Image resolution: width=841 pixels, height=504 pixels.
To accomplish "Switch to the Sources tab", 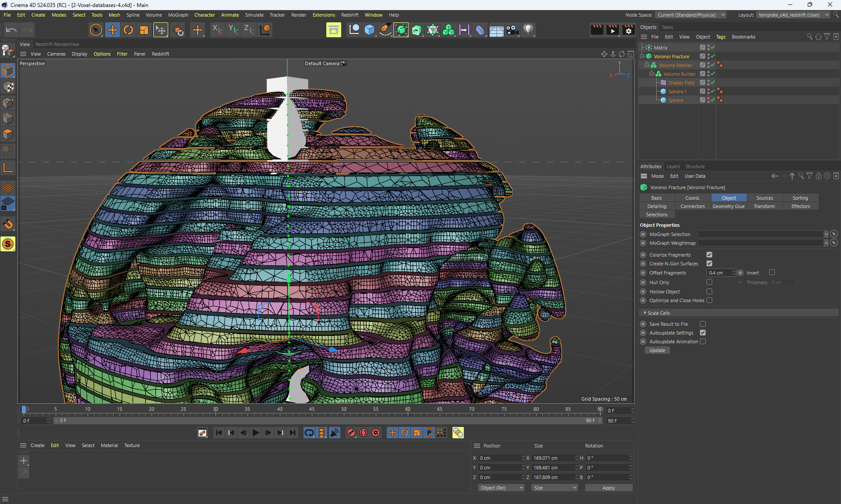I will [764, 198].
